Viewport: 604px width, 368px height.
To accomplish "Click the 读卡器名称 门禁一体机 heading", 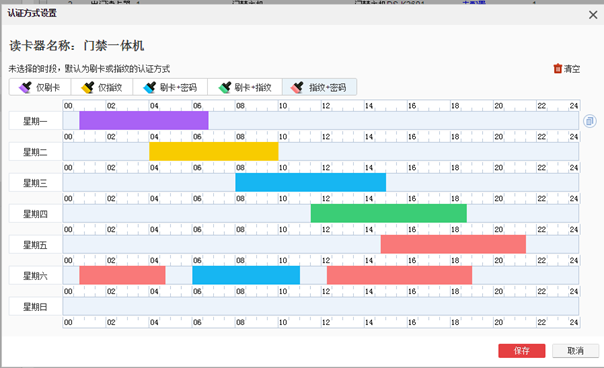I will click(77, 46).
